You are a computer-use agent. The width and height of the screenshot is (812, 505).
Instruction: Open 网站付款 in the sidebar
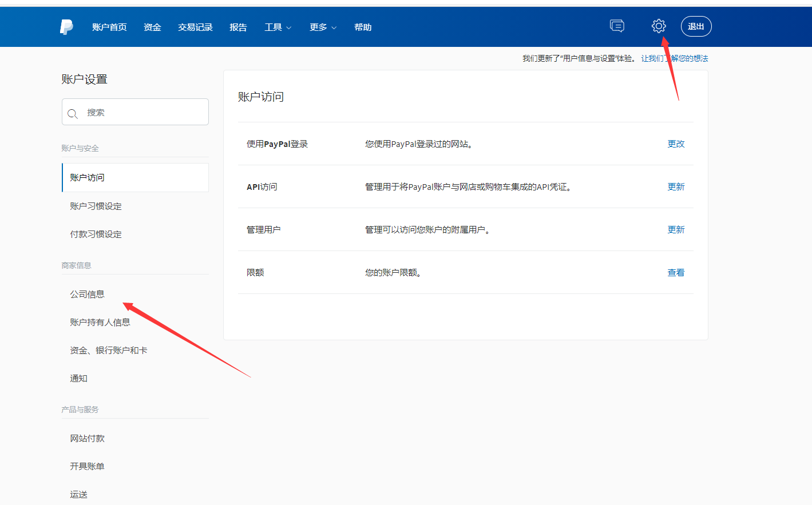click(88, 439)
